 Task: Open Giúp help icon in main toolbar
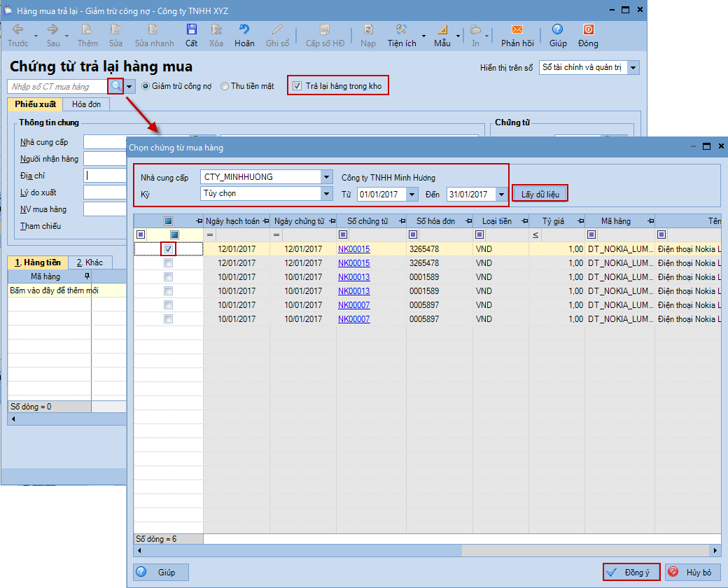click(558, 29)
